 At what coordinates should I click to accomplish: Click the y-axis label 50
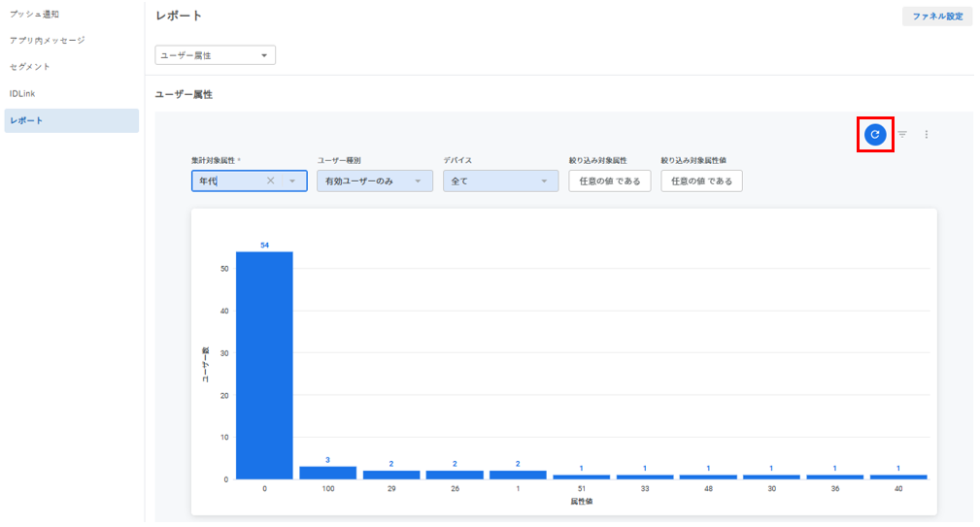pos(224,269)
